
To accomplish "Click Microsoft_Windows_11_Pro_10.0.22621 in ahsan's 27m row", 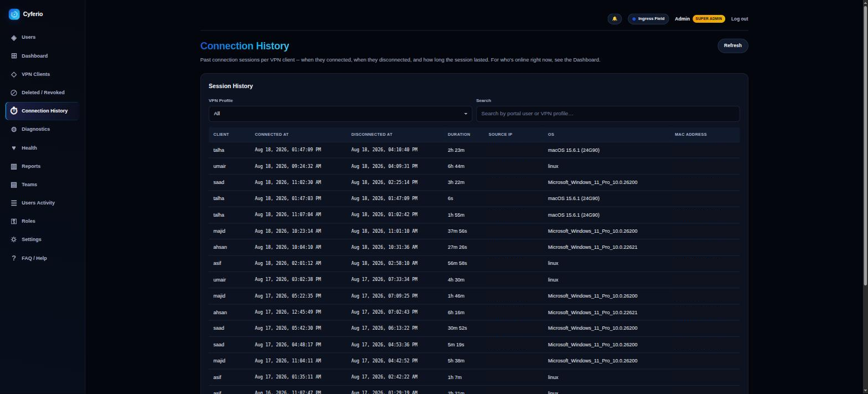I will 592,247.
